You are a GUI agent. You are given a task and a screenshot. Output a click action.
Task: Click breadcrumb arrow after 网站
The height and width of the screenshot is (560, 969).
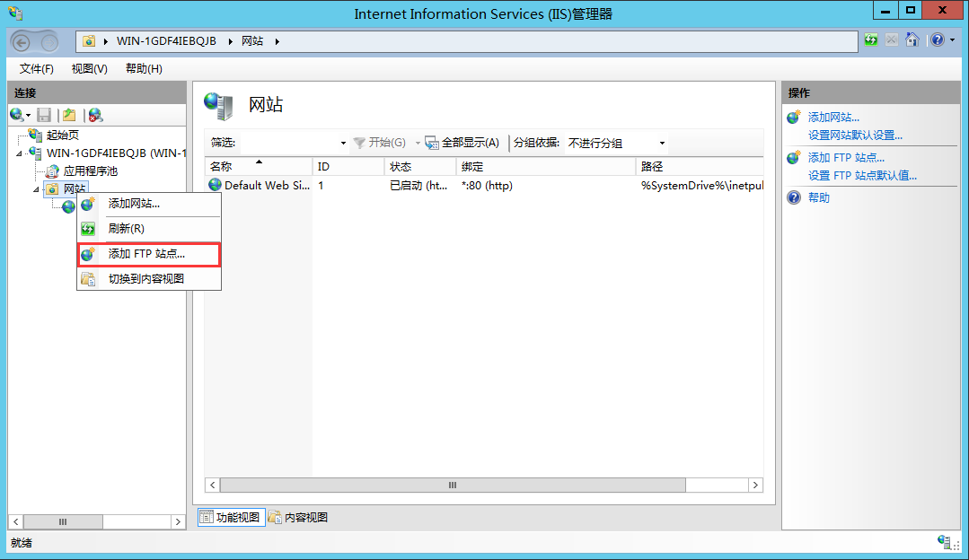point(277,41)
